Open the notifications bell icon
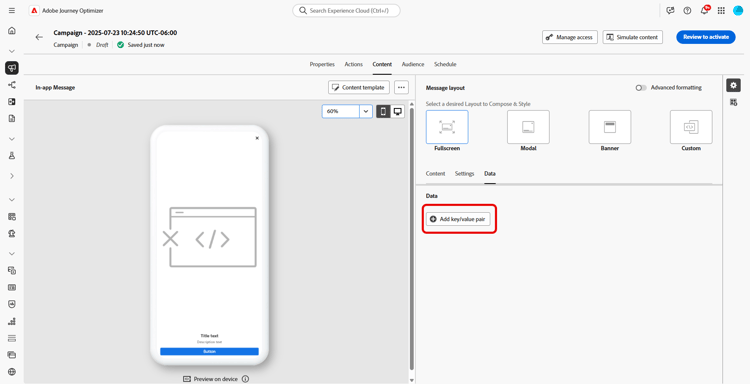The width and height of the screenshot is (750, 384). (704, 10)
